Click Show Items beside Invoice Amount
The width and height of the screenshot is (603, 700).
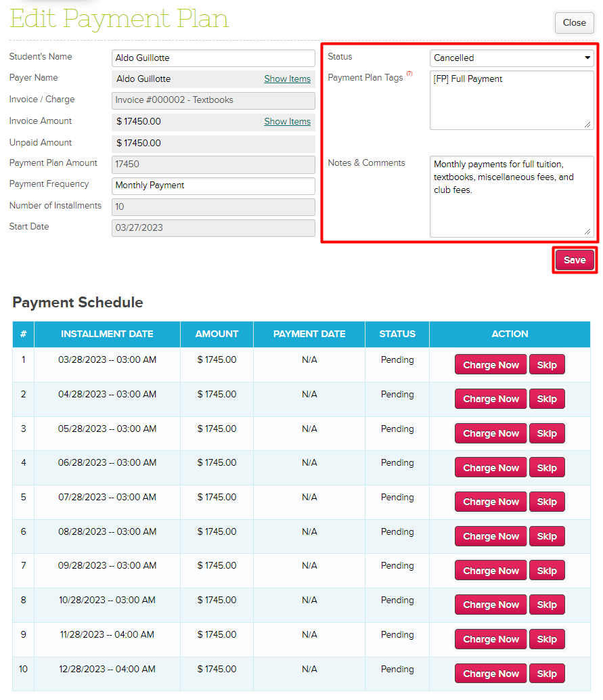point(287,122)
